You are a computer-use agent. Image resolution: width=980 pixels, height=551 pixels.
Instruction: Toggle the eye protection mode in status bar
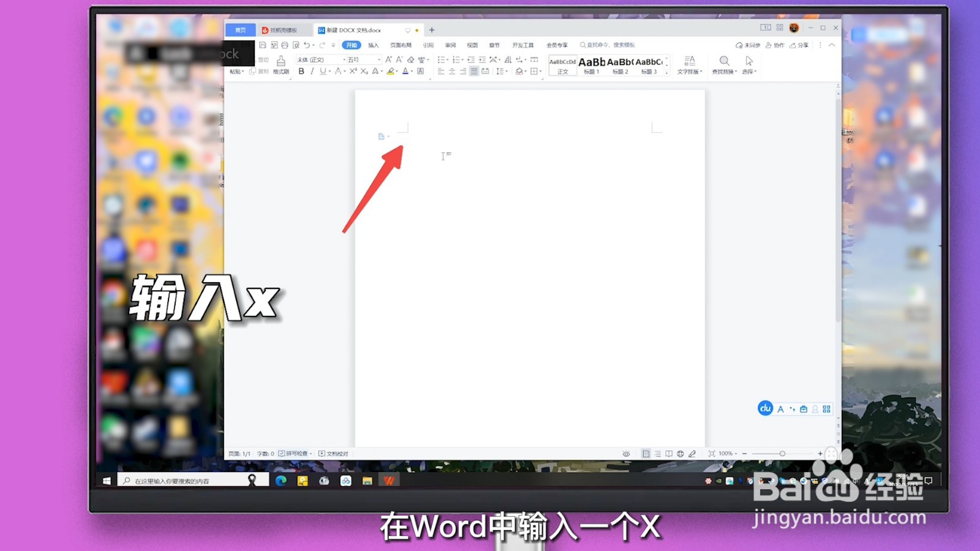pos(625,453)
